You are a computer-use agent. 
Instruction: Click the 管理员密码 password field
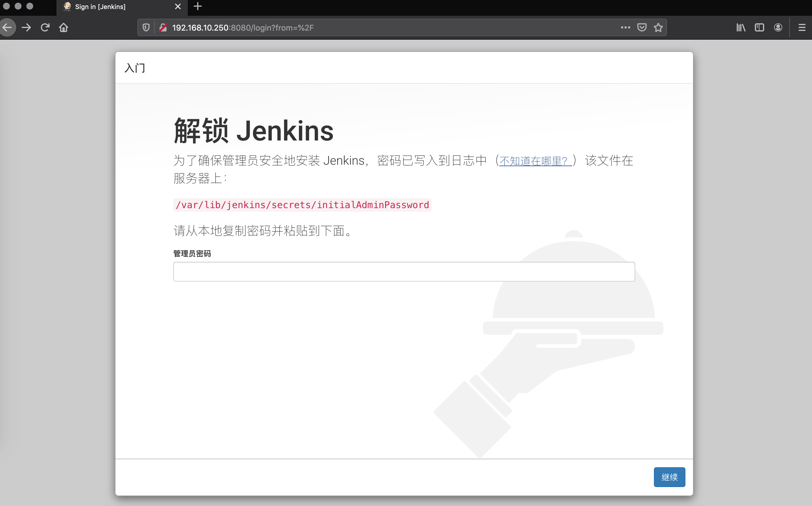(404, 271)
